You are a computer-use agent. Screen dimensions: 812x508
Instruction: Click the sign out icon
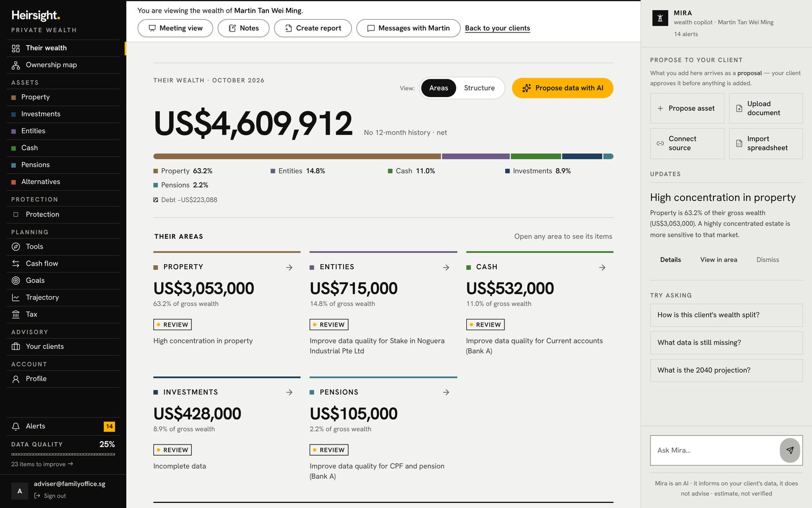point(37,496)
